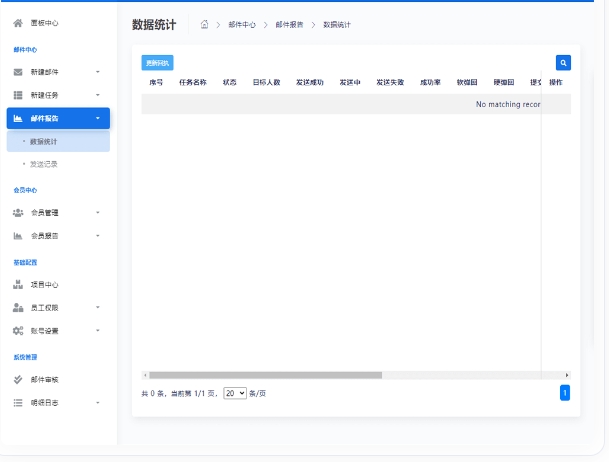Viewport: 609px width, 462px height.
Task: Click the 操作 column header
Action: click(x=556, y=82)
